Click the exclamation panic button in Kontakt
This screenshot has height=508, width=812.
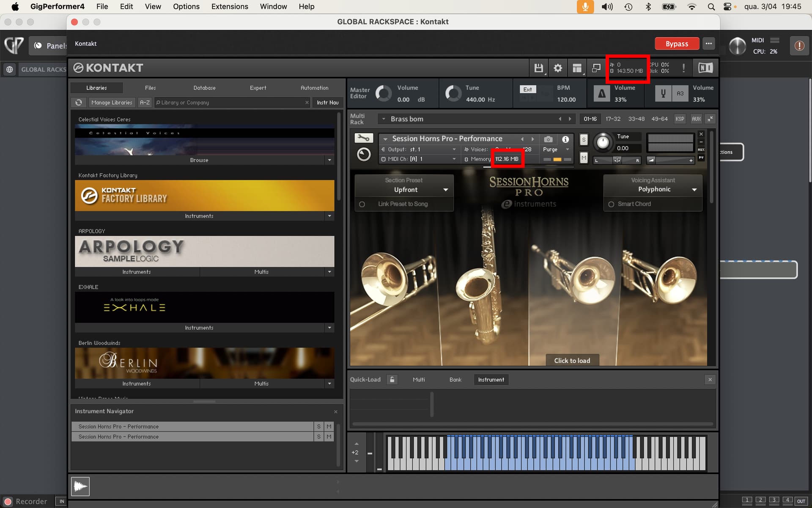point(683,68)
